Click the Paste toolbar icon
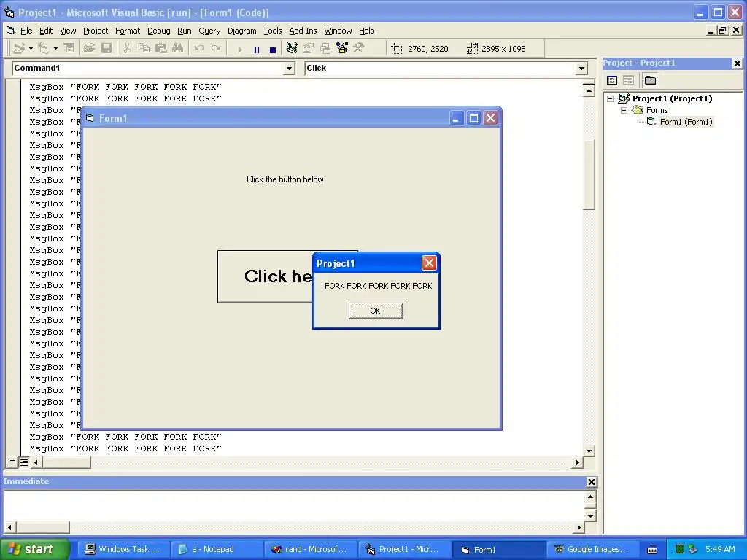 coord(161,48)
